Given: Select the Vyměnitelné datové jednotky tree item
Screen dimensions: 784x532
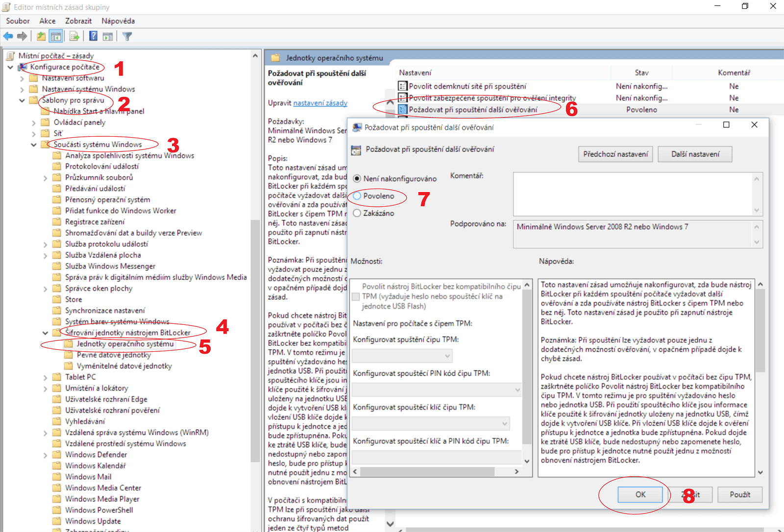Looking at the screenshot, I should 124,366.
